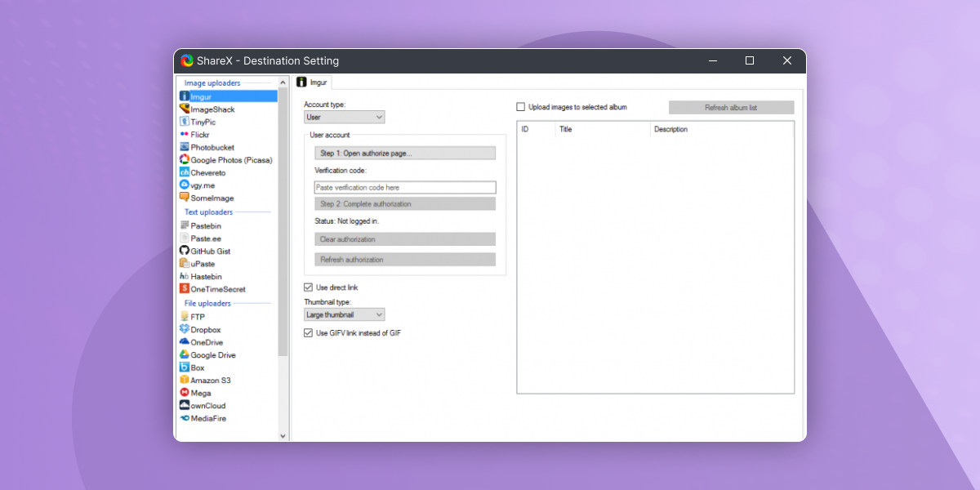
Task: Click the ID column header
Action: [537, 129]
